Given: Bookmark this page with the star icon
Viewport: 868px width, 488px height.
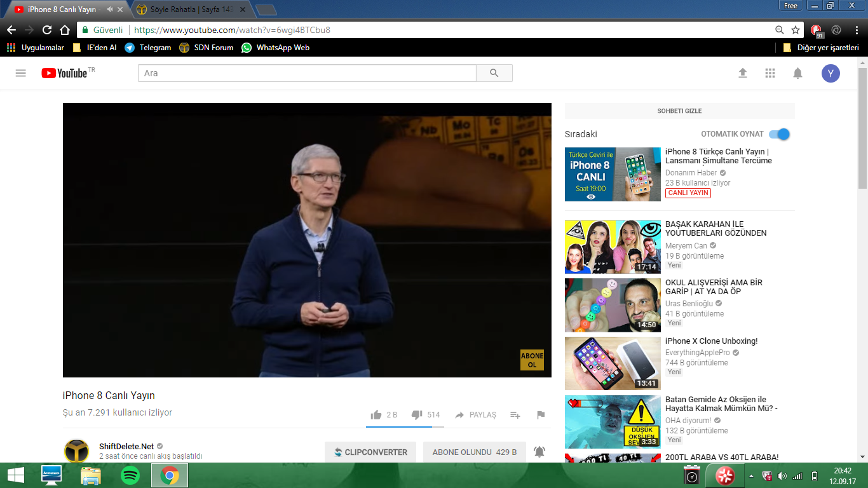Looking at the screenshot, I should [x=796, y=30].
